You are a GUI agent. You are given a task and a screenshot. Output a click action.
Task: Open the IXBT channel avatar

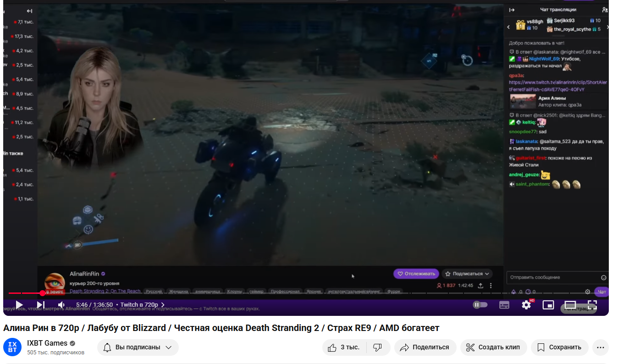[x=12, y=347]
